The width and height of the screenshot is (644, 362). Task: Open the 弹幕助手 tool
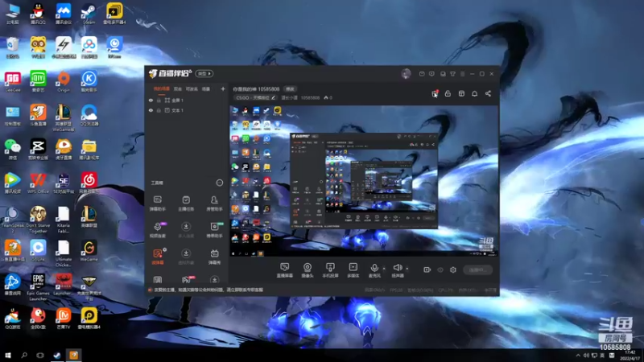(157, 204)
